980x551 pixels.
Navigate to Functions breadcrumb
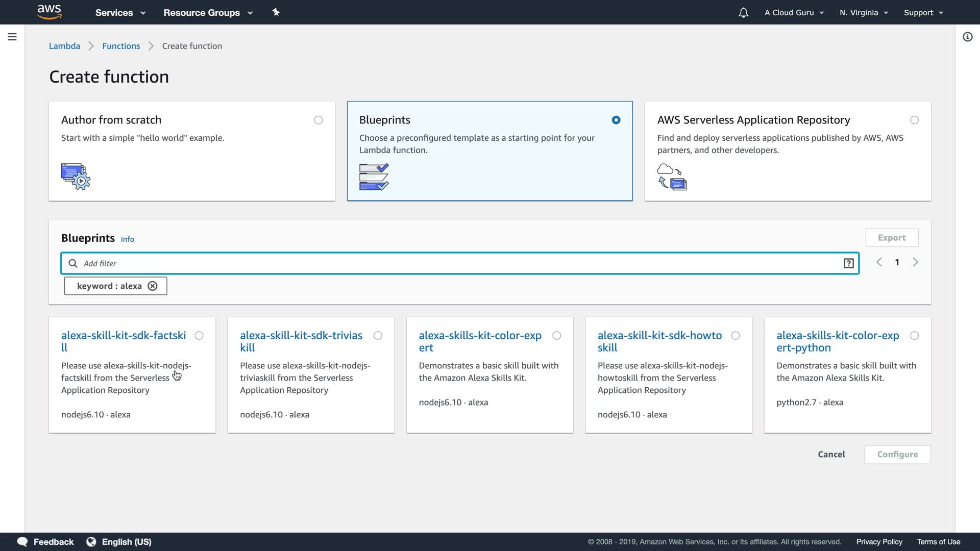tap(121, 46)
